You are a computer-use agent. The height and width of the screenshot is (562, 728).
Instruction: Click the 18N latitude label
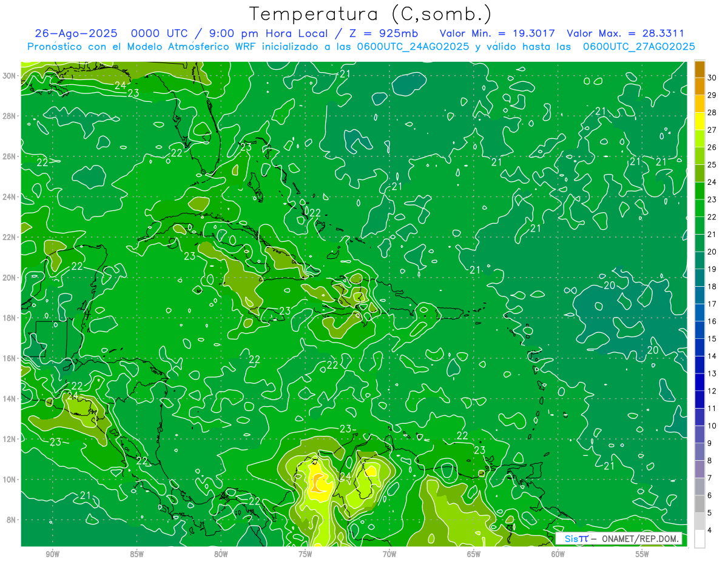(8, 318)
